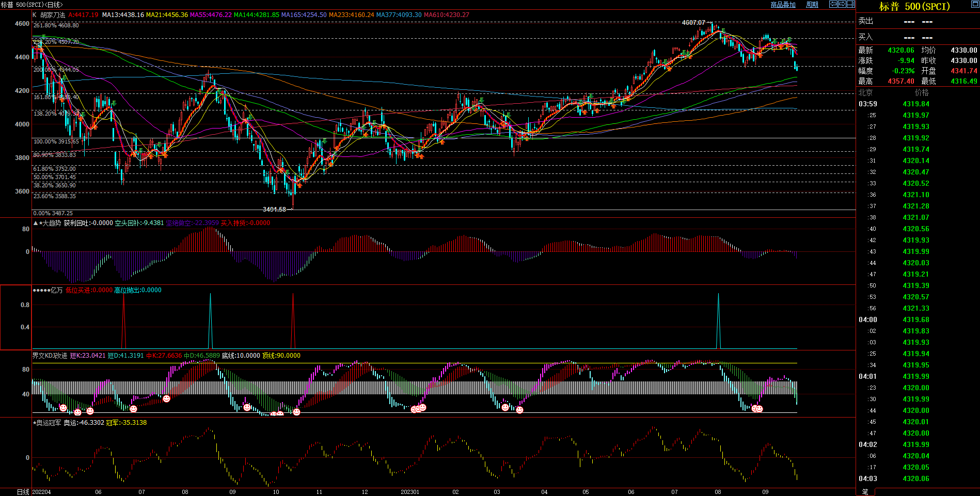Viewport: 980px width, 496px height.
Task: Click the 日线 label at bottom left
Action: 23,492
